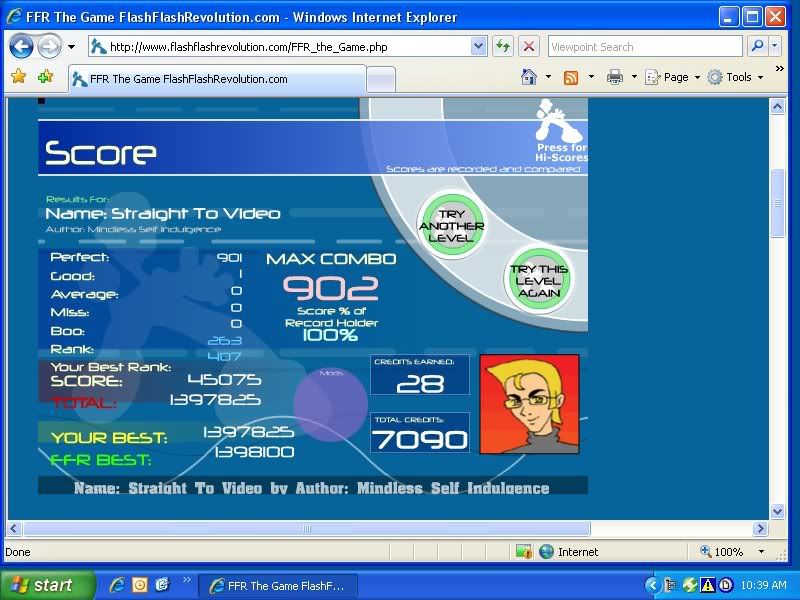Go to the Home page icon

(x=529, y=77)
